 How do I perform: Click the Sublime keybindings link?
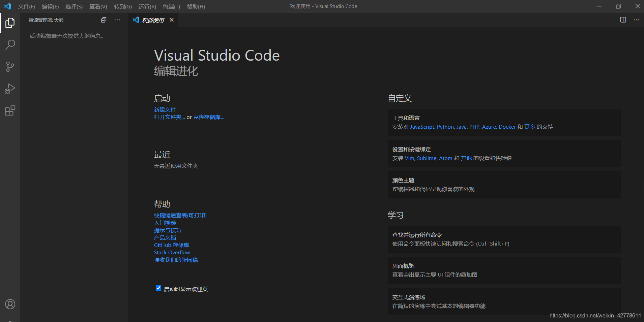click(x=427, y=158)
